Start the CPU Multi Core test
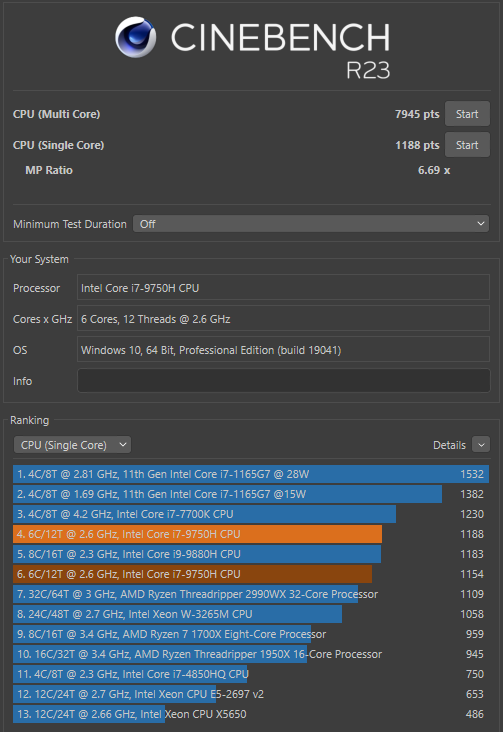 tap(467, 114)
